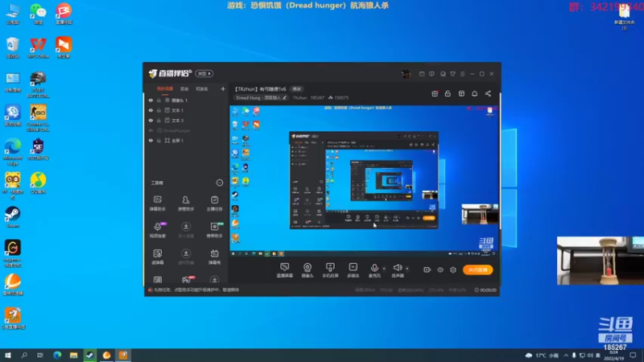Open Steam desktop shortcut

coord(13,217)
